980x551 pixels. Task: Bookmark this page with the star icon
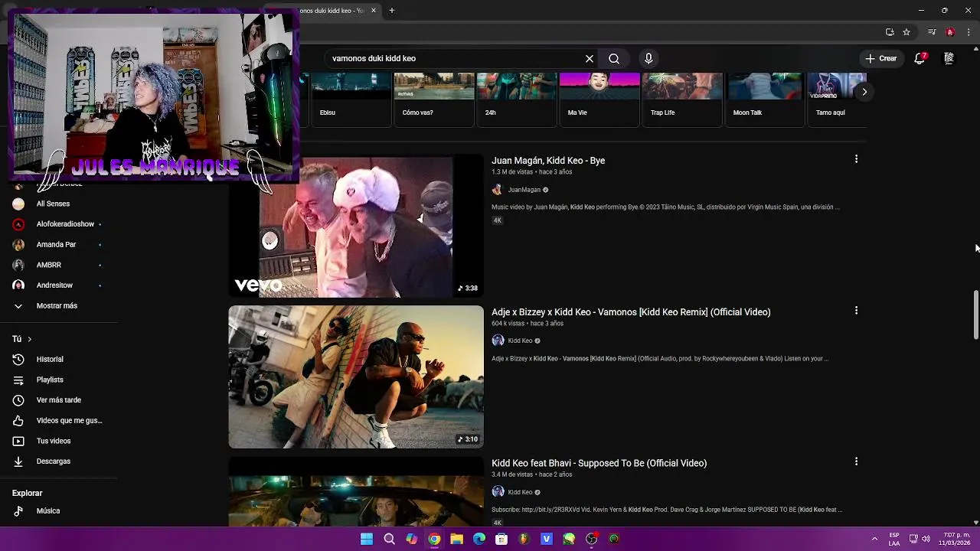(906, 32)
